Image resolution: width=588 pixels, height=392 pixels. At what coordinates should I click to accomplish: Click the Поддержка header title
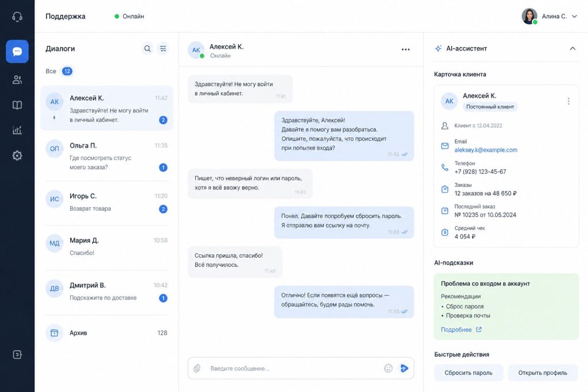click(x=65, y=16)
